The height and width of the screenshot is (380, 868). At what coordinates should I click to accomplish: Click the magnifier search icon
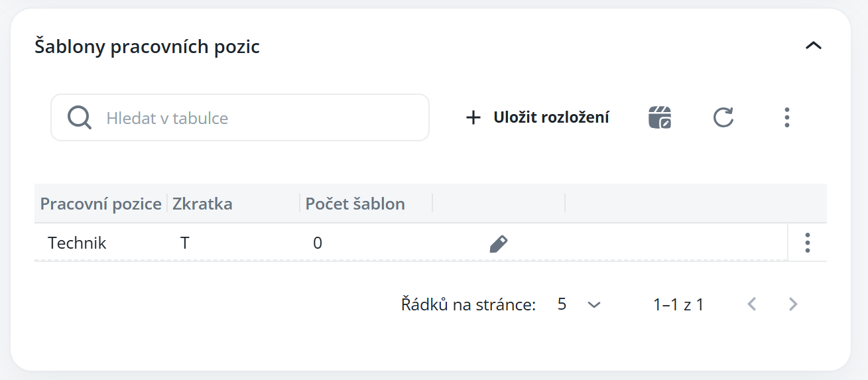coord(80,118)
